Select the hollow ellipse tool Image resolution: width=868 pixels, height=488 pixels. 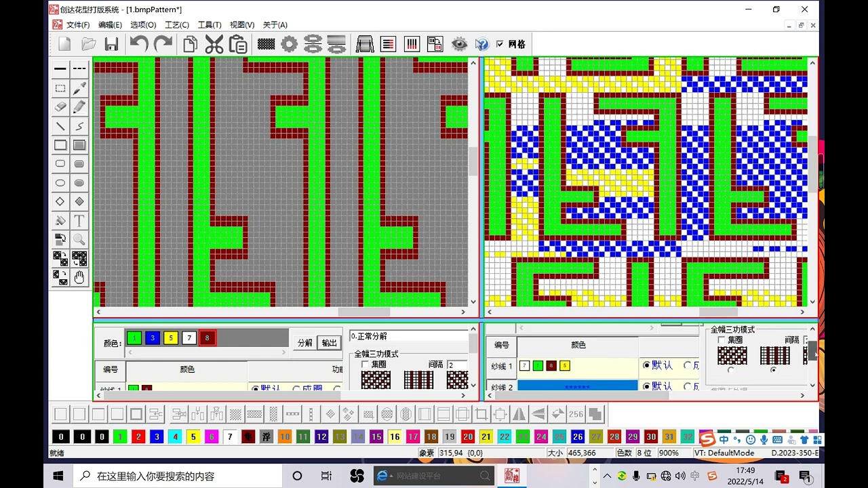tap(60, 183)
